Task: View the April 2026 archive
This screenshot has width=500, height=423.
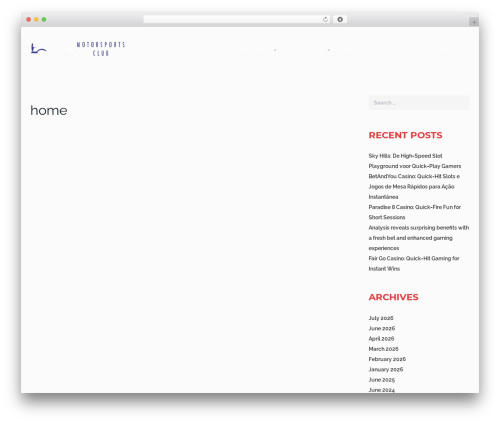Action: click(381, 339)
